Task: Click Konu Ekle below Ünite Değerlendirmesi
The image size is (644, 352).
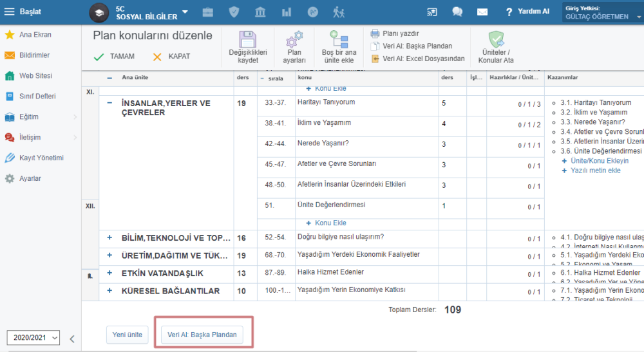Action: pyautogui.click(x=327, y=223)
